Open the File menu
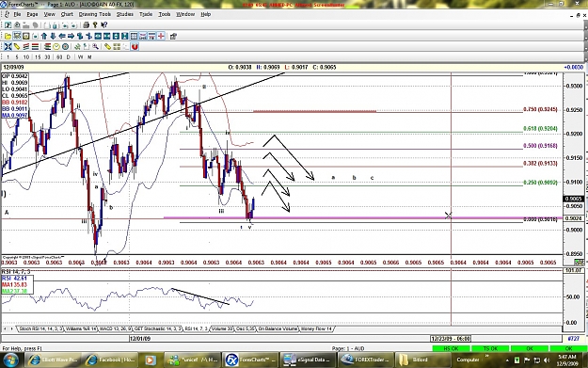The width and height of the screenshot is (588, 368). click(x=17, y=14)
